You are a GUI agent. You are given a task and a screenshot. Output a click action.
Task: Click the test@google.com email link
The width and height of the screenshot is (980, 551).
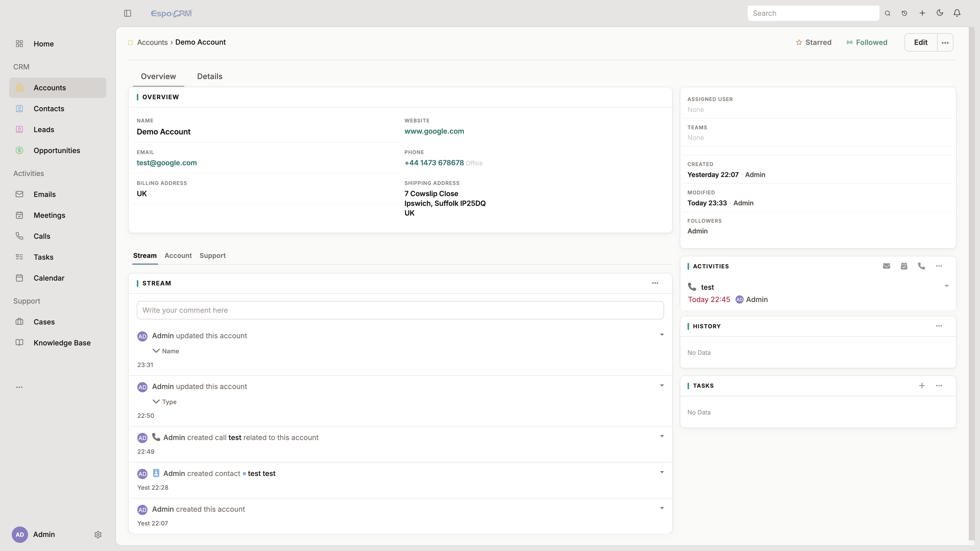tap(167, 163)
